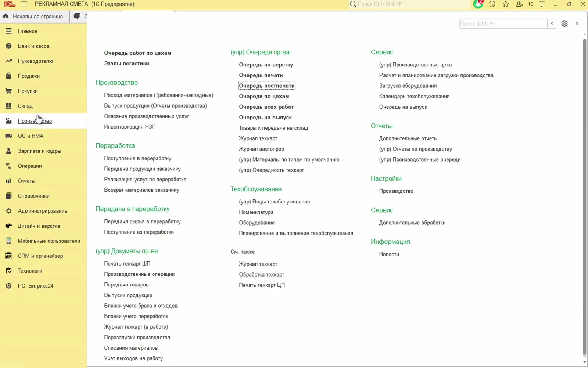Viewport: 588px width, 368px height.
Task: Click the calendar icon beside CRM и органайзер
Action: point(8,256)
